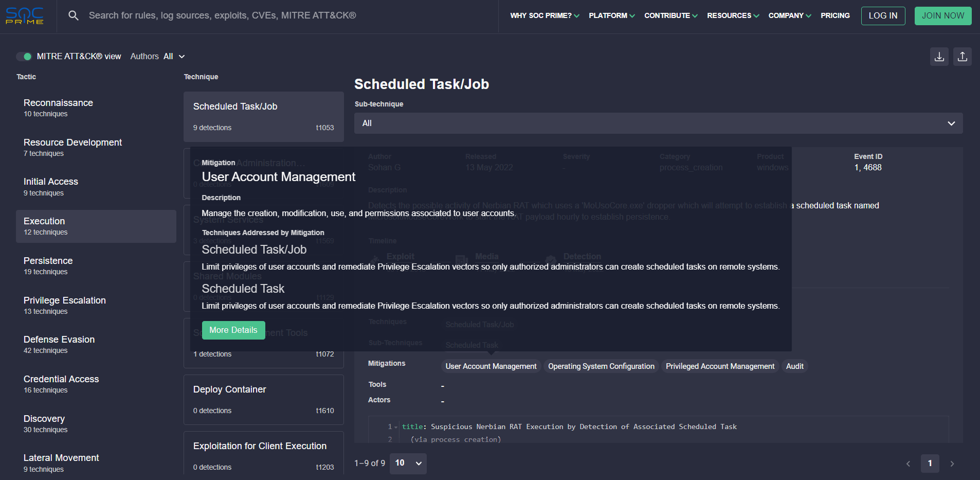980x480 pixels.
Task: Click page number 1
Action: click(930, 464)
